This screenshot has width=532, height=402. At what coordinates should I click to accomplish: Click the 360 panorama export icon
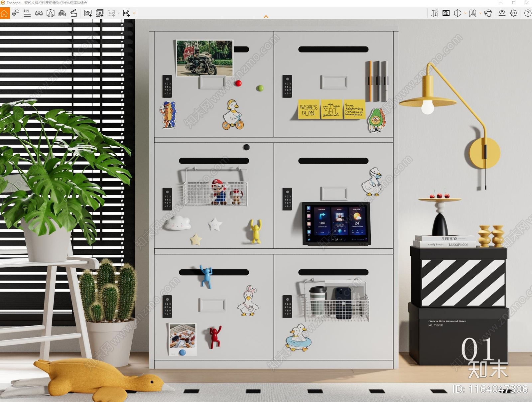pos(111,13)
